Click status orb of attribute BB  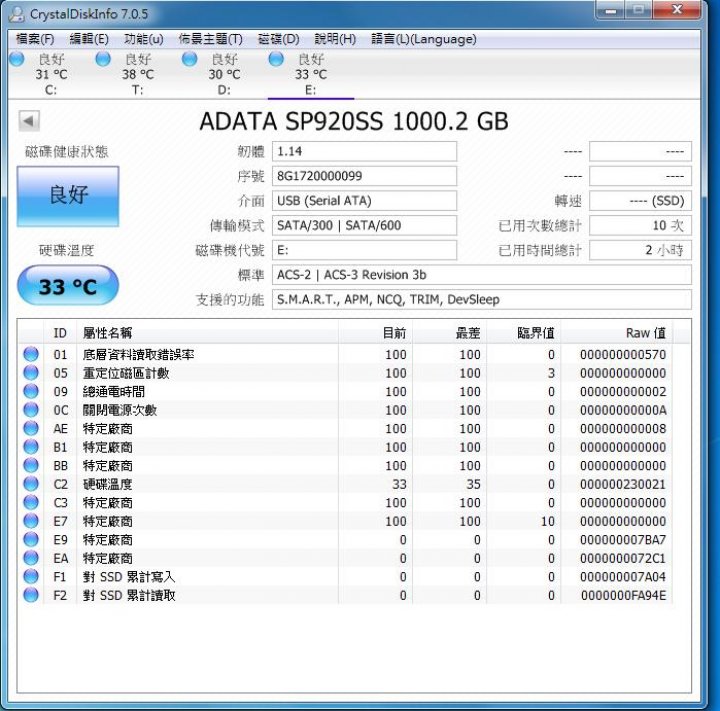(31, 465)
